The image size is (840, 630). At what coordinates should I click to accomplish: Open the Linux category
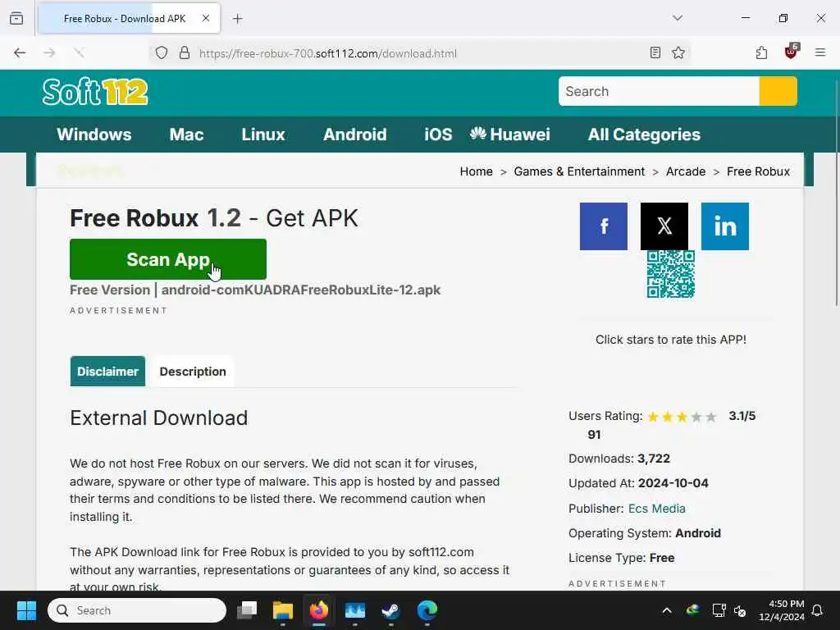(x=263, y=135)
